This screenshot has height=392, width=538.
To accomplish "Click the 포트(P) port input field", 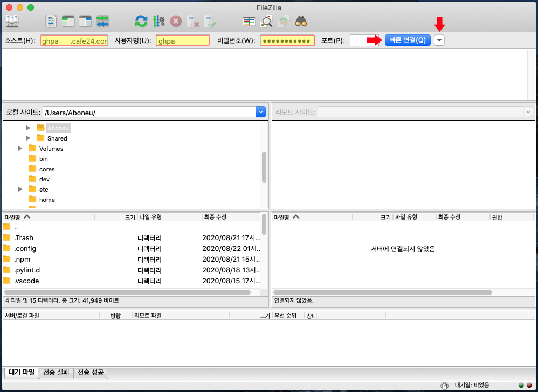I will tap(364, 40).
